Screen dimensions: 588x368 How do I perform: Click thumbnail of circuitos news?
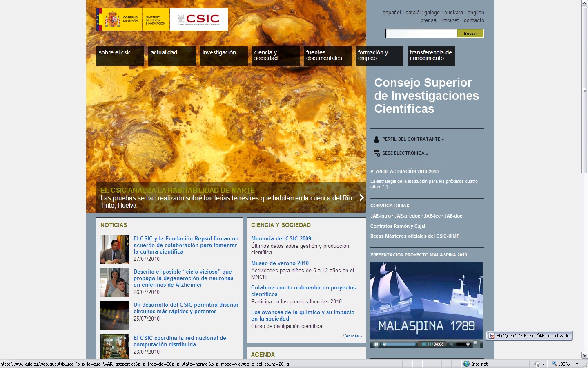coord(115,316)
